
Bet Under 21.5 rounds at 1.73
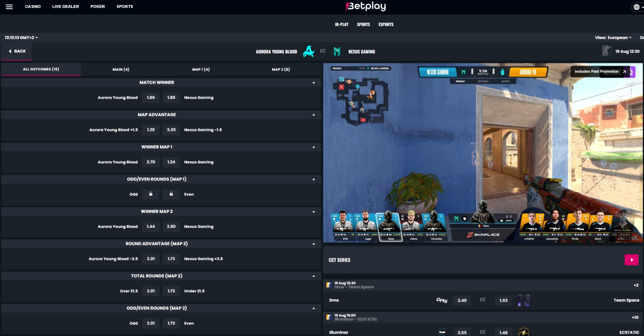point(171,291)
